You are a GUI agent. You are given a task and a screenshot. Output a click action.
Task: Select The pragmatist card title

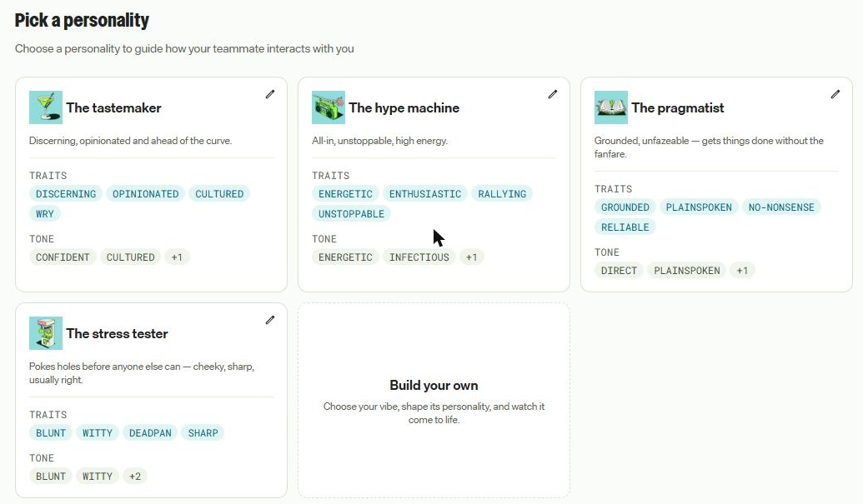[x=678, y=107]
